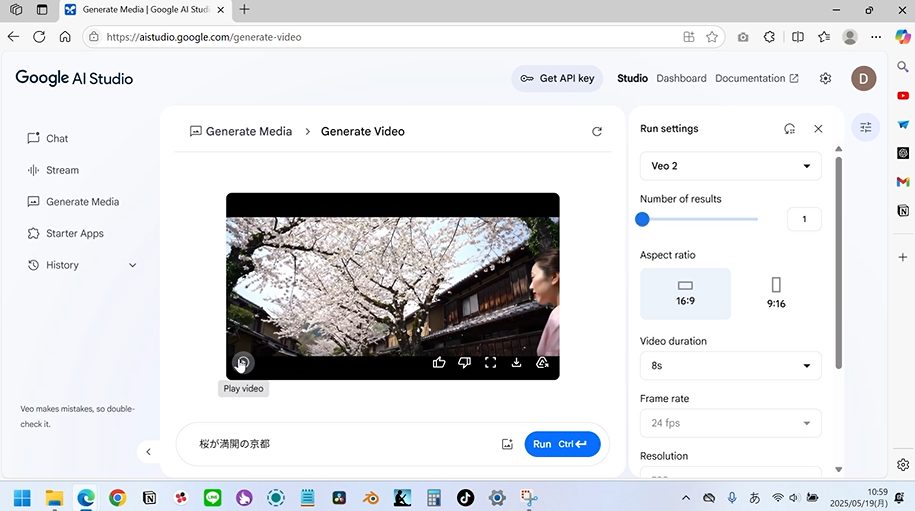Select the 9:16 aspect ratio
915x511 pixels.
coord(776,293)
